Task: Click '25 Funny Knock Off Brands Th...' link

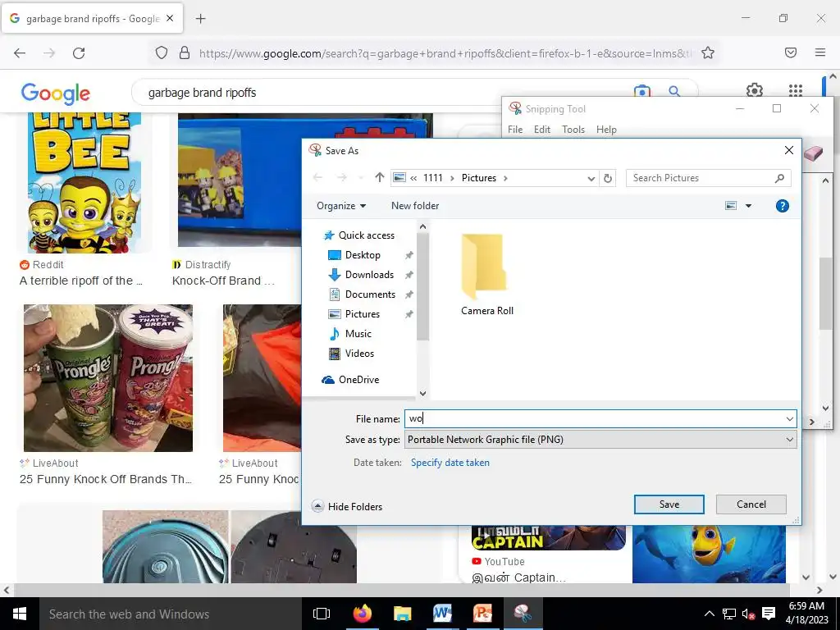Action: click(106, 479)
